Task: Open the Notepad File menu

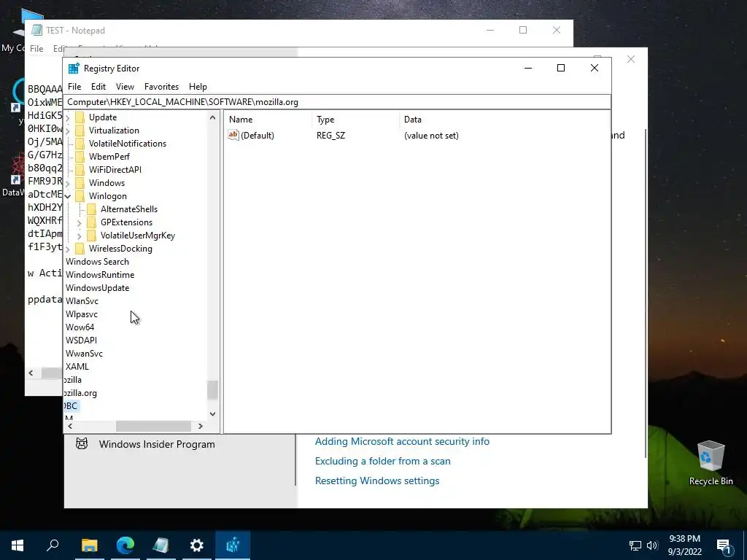Action: click(36, 49)
